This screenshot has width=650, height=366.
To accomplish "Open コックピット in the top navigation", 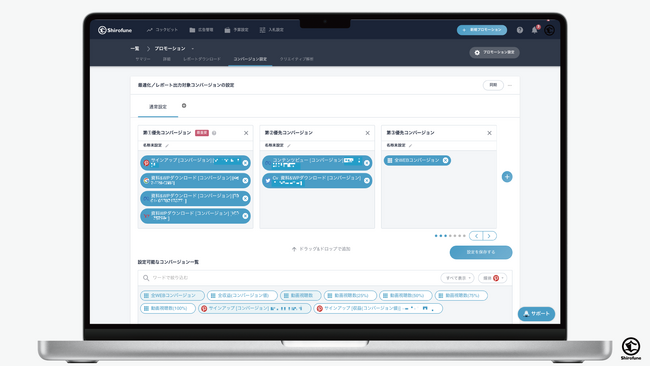I will tap(162, 30).
